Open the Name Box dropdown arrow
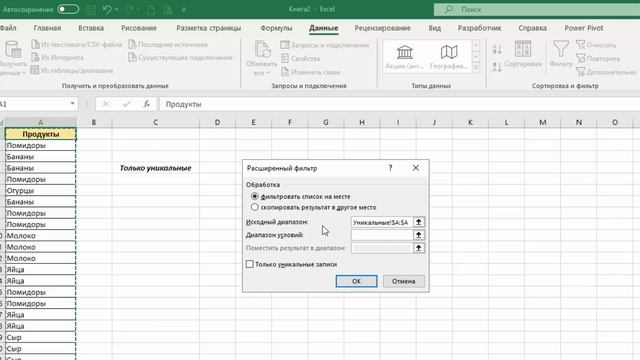The height and width of the screenshot is (360, 640). (x=72, y=104)
